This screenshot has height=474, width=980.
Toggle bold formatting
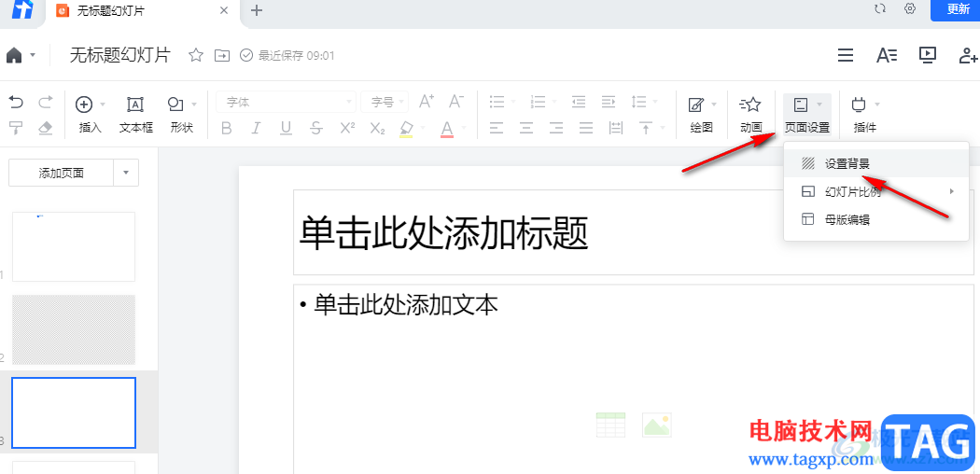click(227, 129)
